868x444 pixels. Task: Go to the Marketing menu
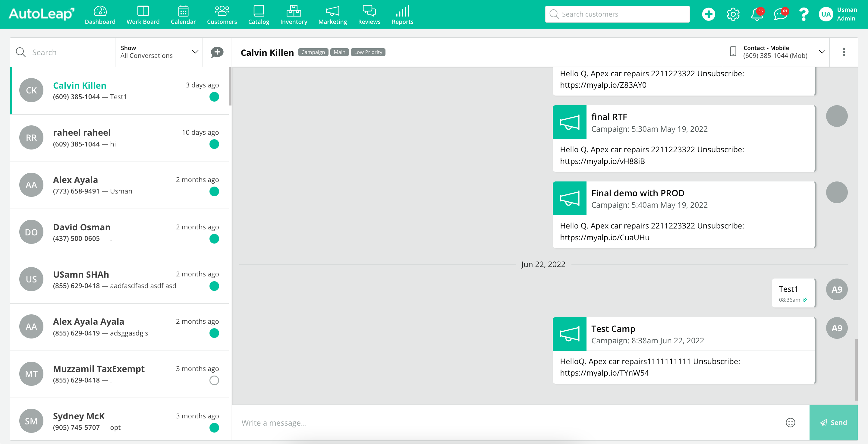(332, 15)
